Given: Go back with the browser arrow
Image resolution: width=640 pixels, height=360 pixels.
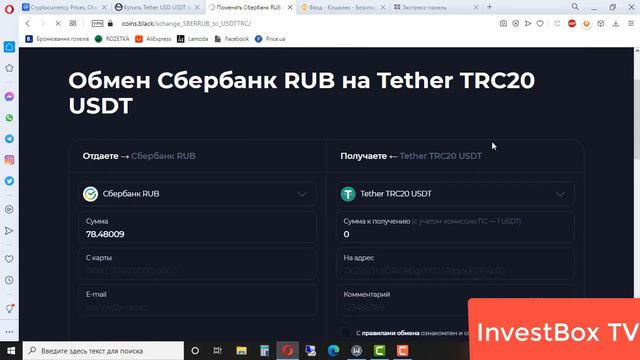Looking at the screenshot, I should click(28, 24).
